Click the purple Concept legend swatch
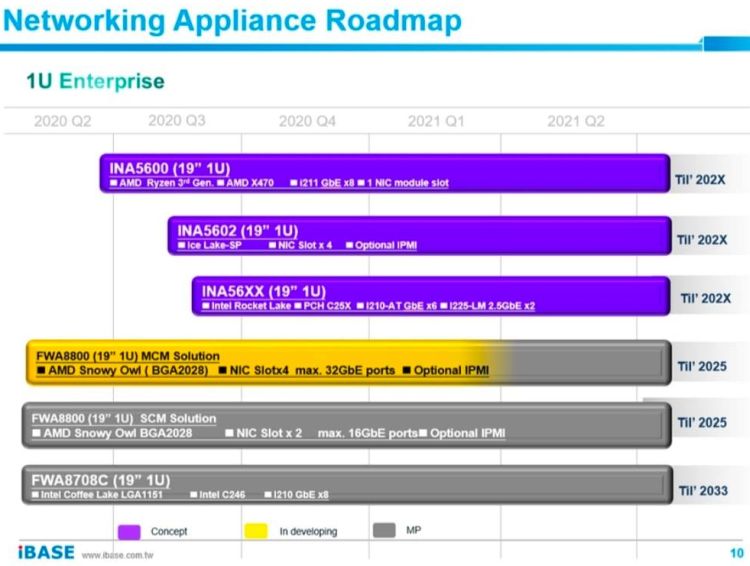The image size is (750, 566). tap(129, 532)
